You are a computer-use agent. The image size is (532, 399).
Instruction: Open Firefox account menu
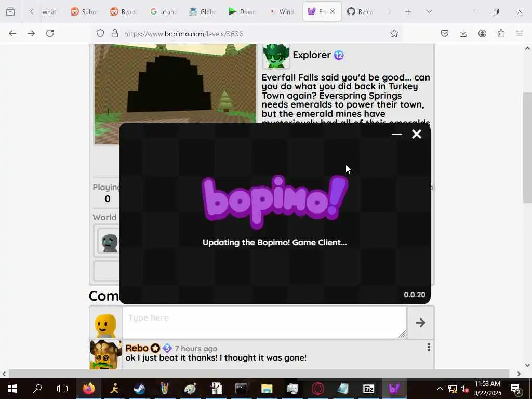tap(482, 33)
